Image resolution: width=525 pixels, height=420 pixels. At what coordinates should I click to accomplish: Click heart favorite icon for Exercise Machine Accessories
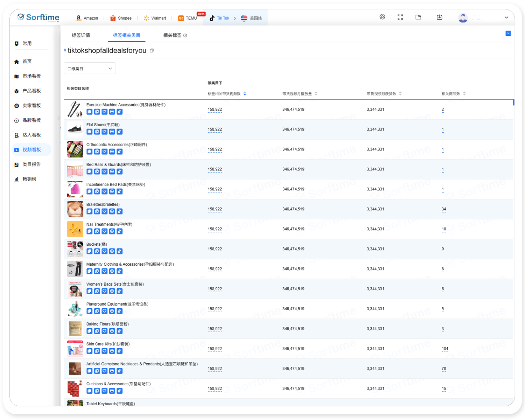104,112
